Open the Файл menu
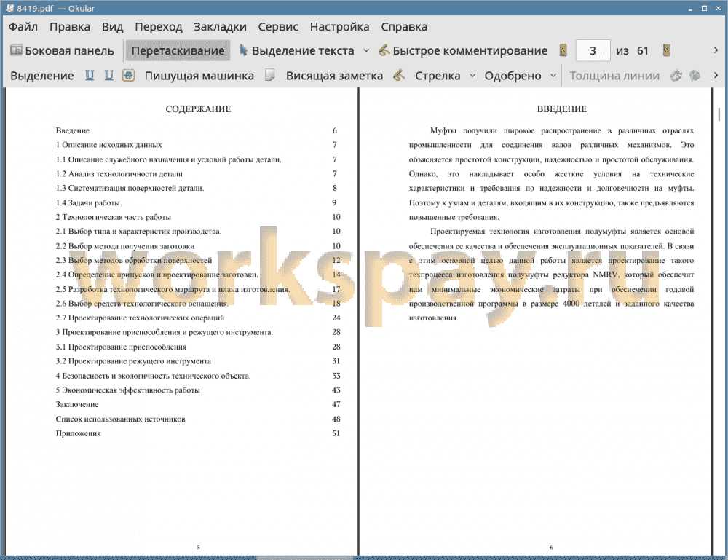The height and width of the screenshot is (560, 728). 23,27
